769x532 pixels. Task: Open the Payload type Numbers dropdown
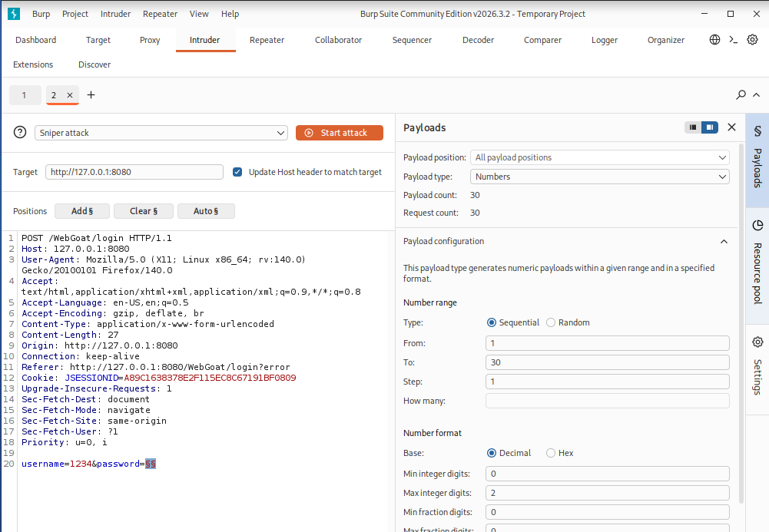click(x=599, y=177)
